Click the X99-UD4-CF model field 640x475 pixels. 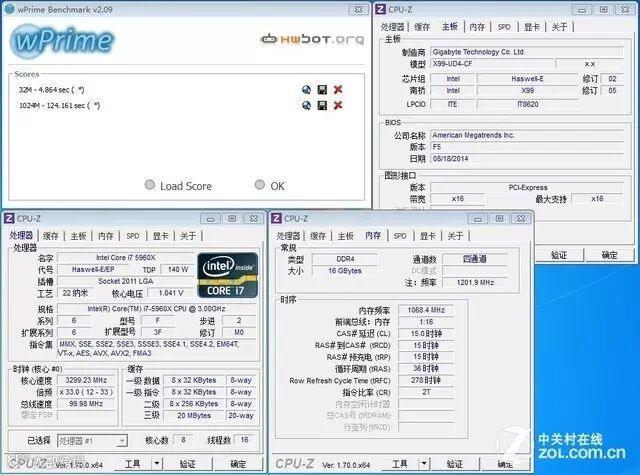(492, 64)
